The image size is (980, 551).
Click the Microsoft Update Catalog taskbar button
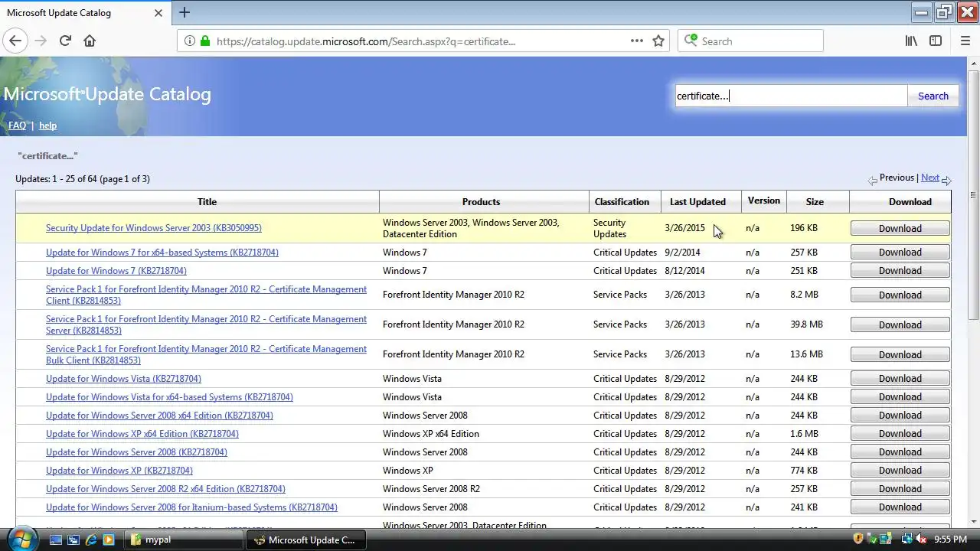[306, 540]
